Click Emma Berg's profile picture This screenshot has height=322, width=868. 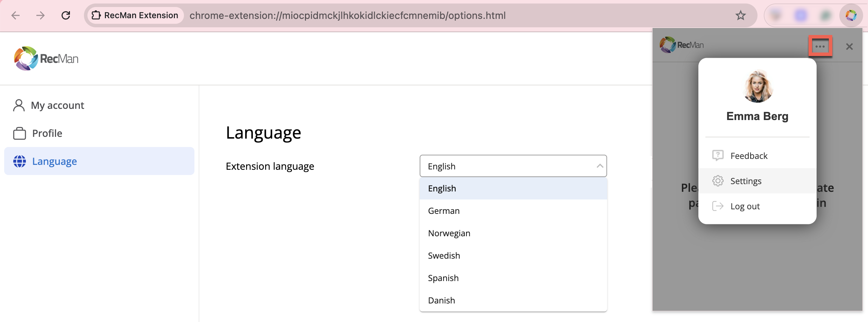757,86
